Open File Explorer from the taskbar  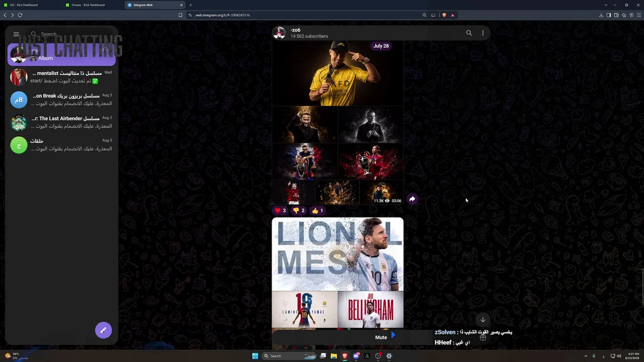point(334,356)
